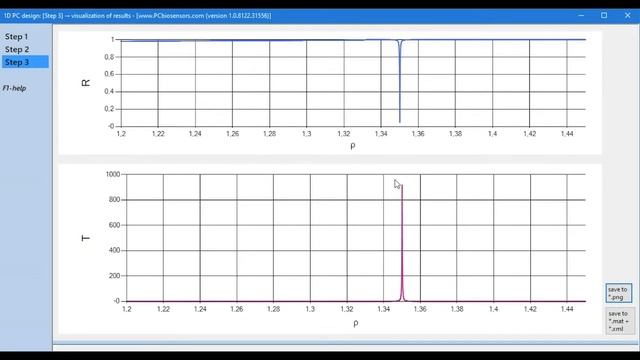Click the T transmission plot area
Image resolution: width=640 pixels, height=360 pixels.
(x=356, y=238)
